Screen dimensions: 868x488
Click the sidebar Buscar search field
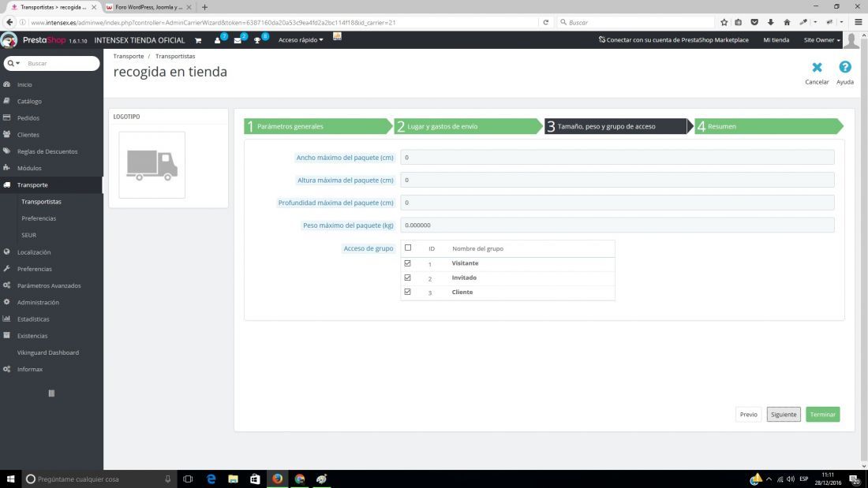(61, 64)
